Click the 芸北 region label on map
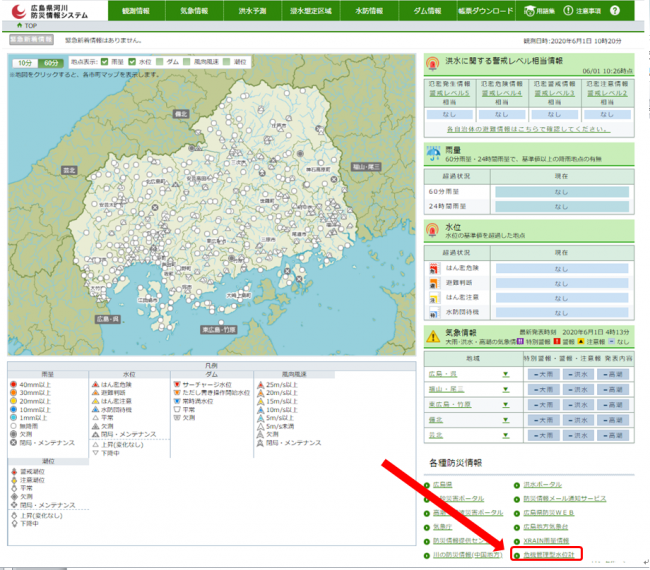 point(69,170)
